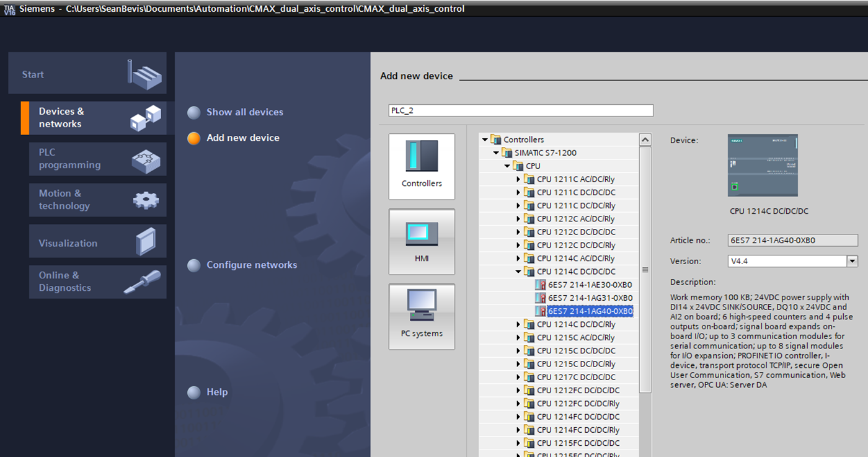This screenshot has width=868, height=457.
Task: Click folder icon of CPU 1217C DC/DC/DC
Action: (529, 377)
